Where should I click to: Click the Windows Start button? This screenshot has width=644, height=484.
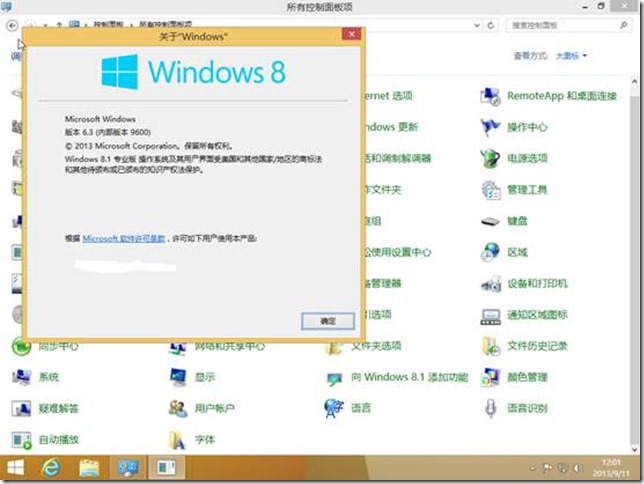[x=16, y=468]
